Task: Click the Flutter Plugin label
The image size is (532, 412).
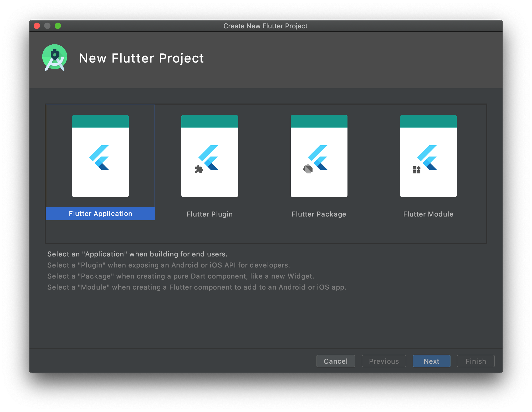Action: pos(210,214)
